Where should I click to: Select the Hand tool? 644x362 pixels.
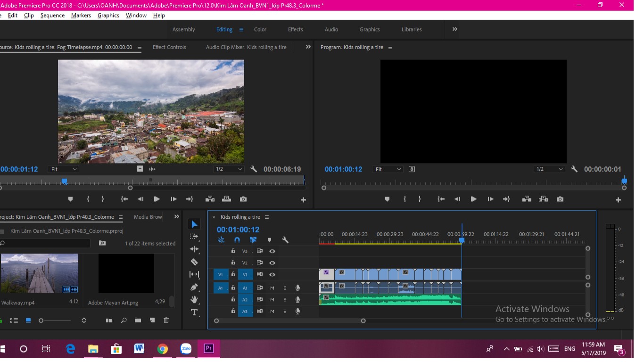[x=194, y=299]
